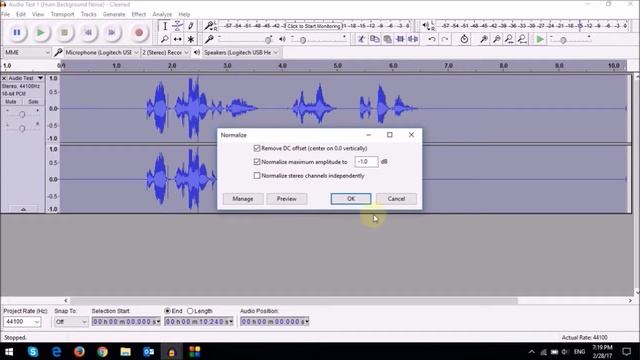
Task: Open the Transport menu
Action: [x=62, y=14]
